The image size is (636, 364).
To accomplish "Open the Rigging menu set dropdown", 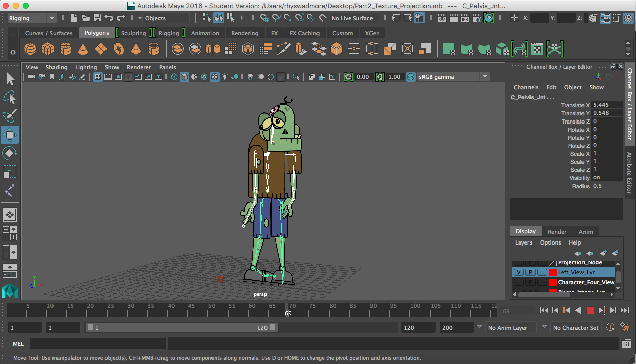I will pos(32,18).
